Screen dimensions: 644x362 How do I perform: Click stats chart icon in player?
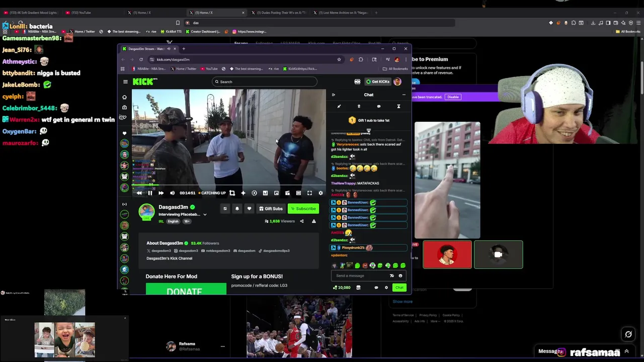[265, 193]
